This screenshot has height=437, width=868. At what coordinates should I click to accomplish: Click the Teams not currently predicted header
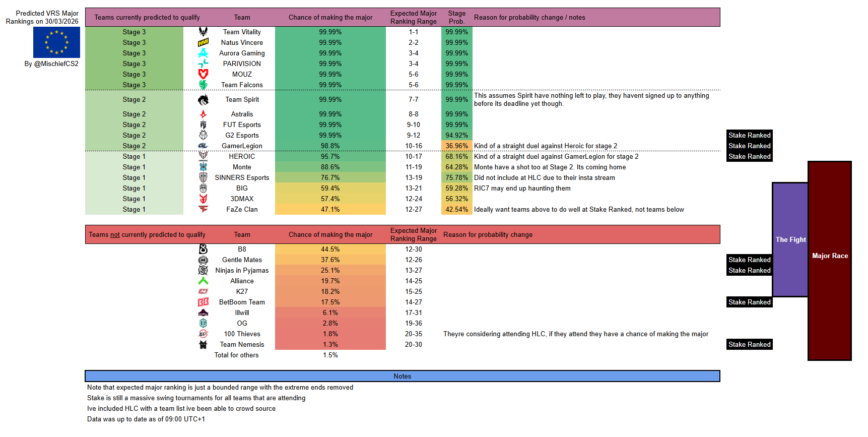click(147, 234)
